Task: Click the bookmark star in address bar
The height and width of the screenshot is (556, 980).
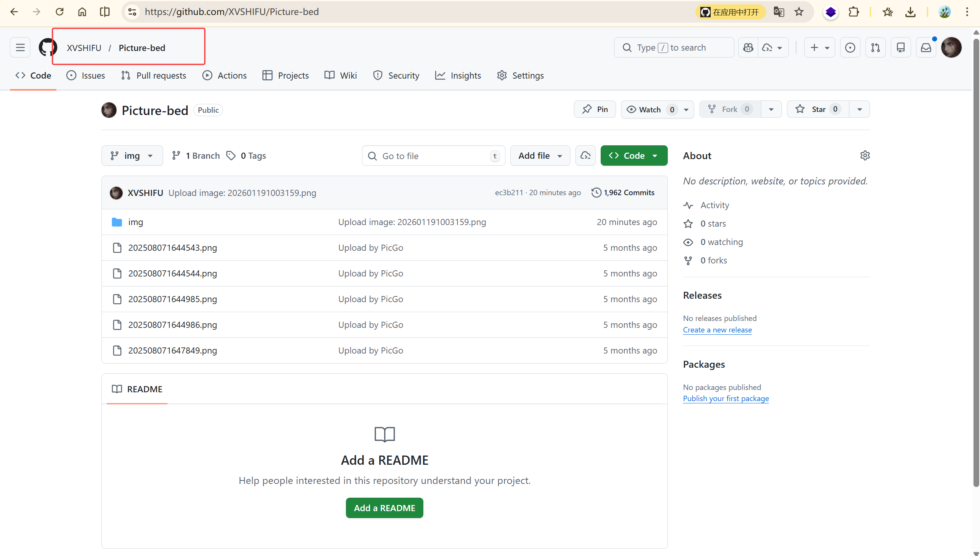Action: (799, 12)
